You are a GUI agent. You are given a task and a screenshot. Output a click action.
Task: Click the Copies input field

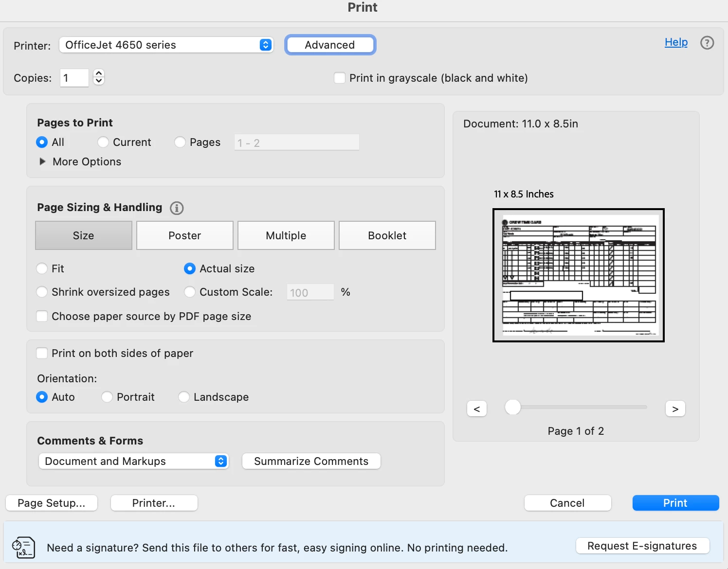click(x=74, y=78)
